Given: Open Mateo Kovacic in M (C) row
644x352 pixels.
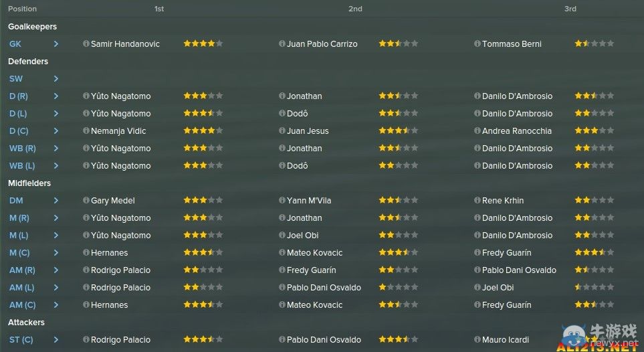Looking at the screenshot, I should pyautogui.click(x=314, y=252).
